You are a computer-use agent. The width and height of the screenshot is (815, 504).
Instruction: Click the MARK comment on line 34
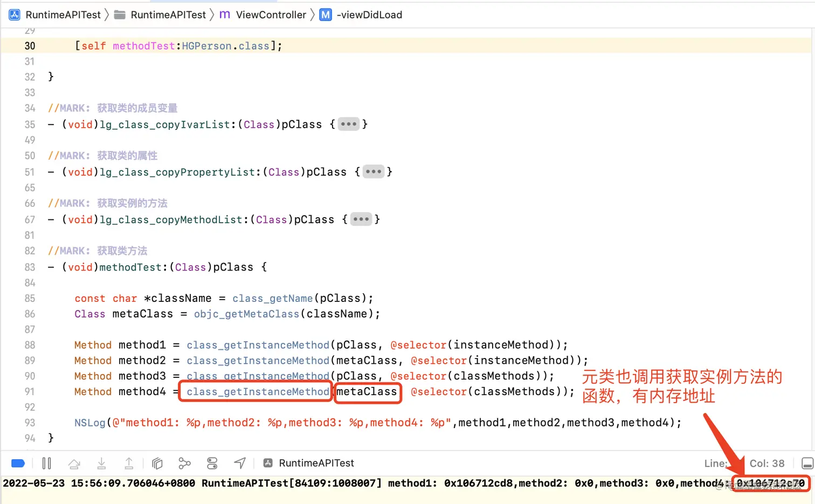tap(113, 108)
